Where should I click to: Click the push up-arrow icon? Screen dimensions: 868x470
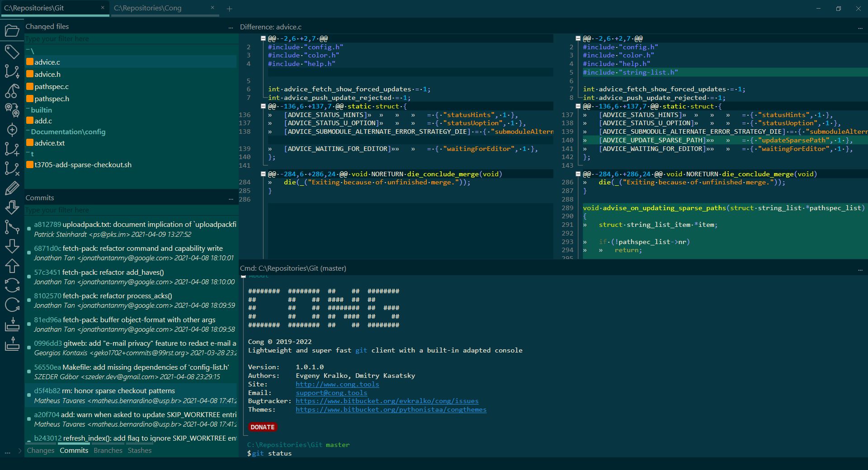click(12, 266)
